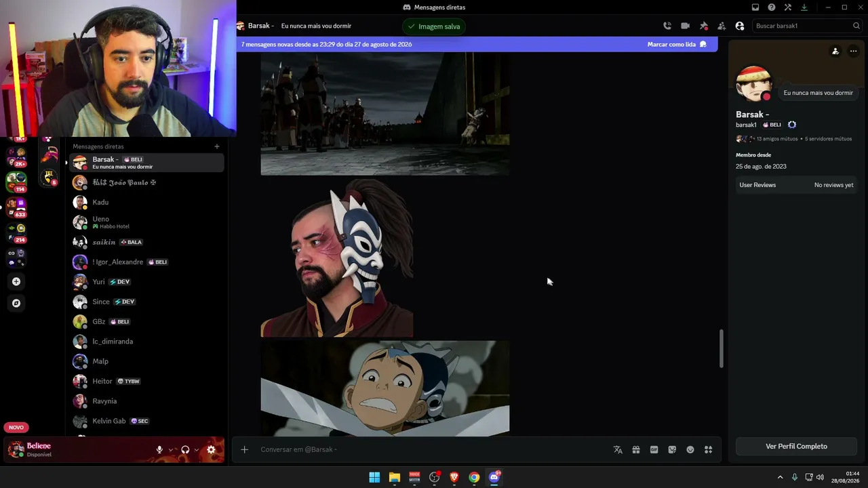The height and width of the screenshot is (488, 868).
Task: Create a new direct message with plus
Action: (217, 146)
